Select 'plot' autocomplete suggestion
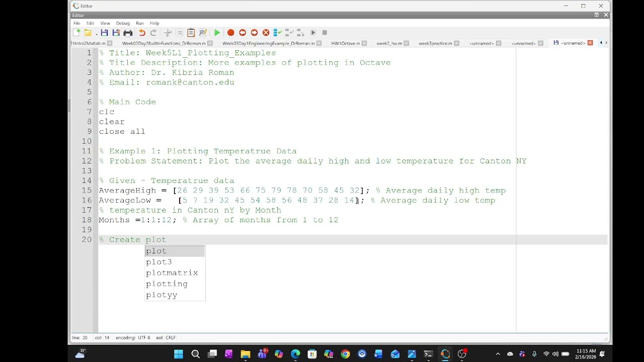Screen dimensions: 644x362 (x=175, y=251)
